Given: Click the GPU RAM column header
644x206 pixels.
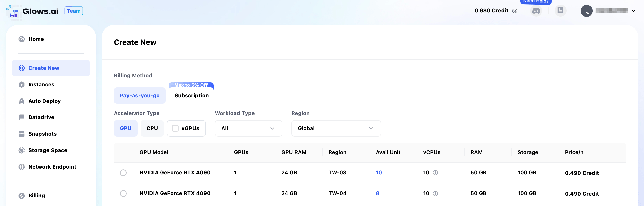Looking at the screenshot, I should 294,153.
